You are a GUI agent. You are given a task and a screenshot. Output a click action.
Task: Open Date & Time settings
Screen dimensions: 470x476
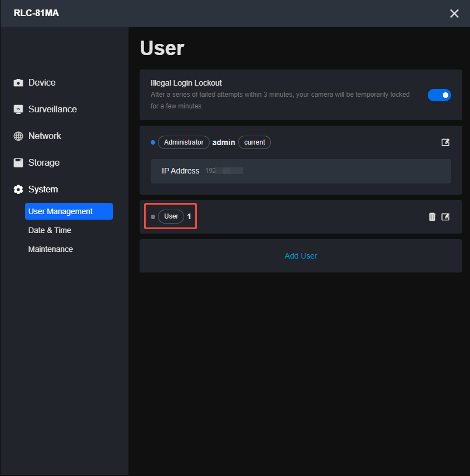[50, 230]
